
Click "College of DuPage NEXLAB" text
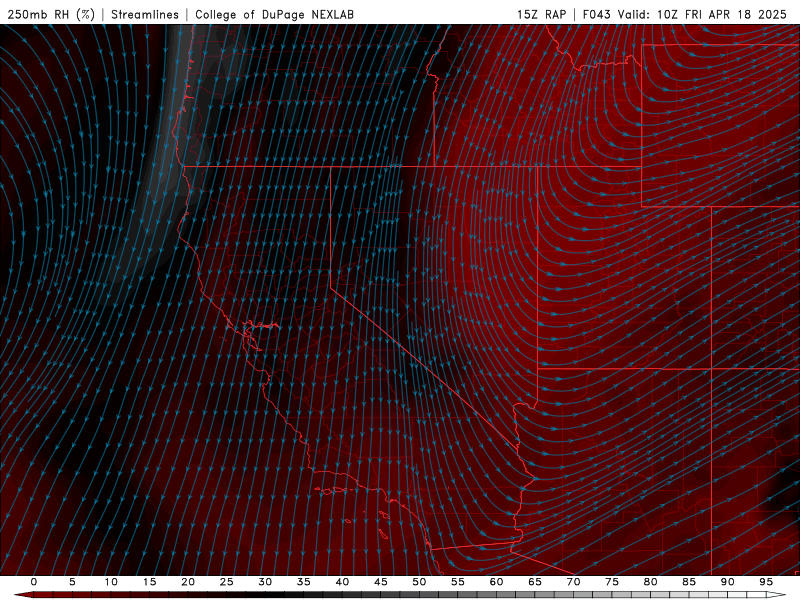click(x=274, y=14)
